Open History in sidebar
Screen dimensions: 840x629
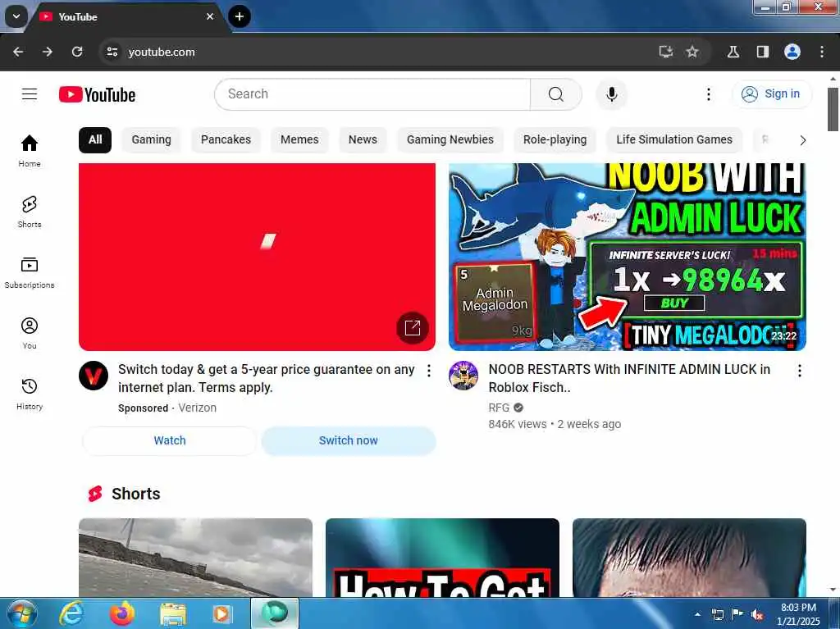(30, 394)
